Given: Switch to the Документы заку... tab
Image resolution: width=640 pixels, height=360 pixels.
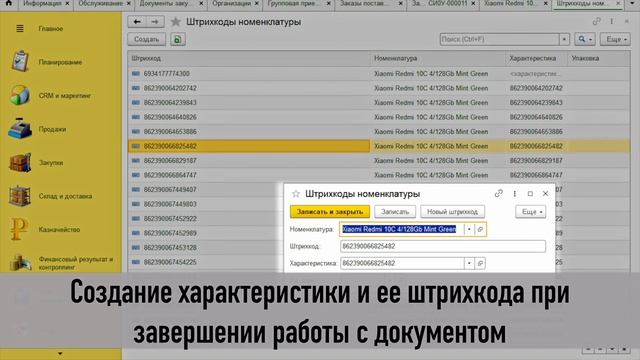Looking at the screenshot, I should (x=164, y=3).
